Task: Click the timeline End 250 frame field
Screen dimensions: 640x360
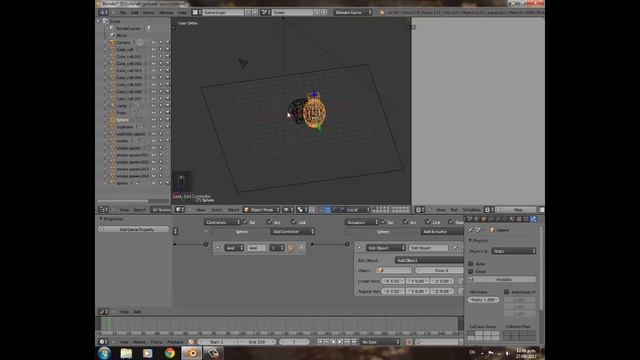Action: [x=256, y=342]
